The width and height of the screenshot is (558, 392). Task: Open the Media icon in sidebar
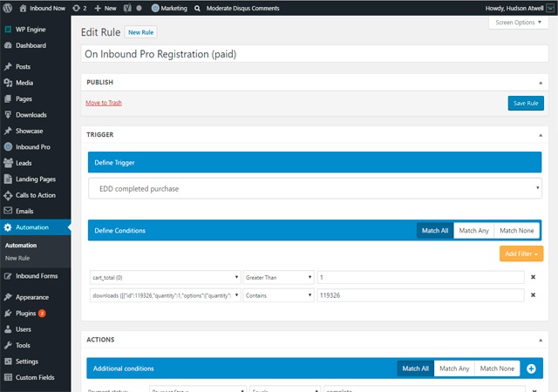[x=8, y=83]
